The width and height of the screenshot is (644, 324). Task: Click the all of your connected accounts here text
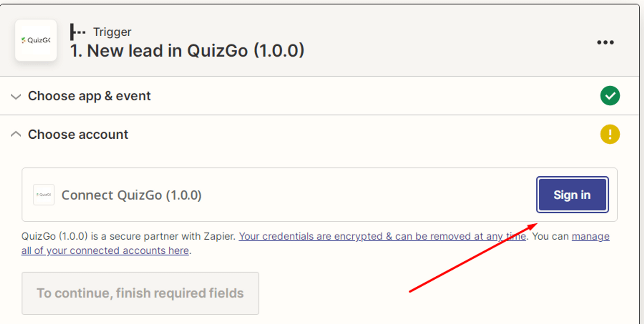[105, 250]
